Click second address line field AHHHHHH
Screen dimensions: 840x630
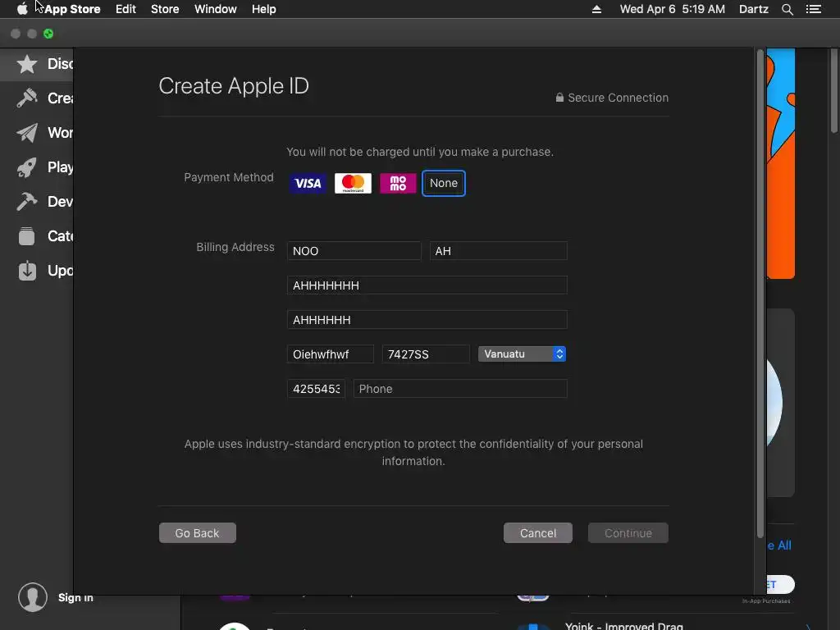click(427, 320)
